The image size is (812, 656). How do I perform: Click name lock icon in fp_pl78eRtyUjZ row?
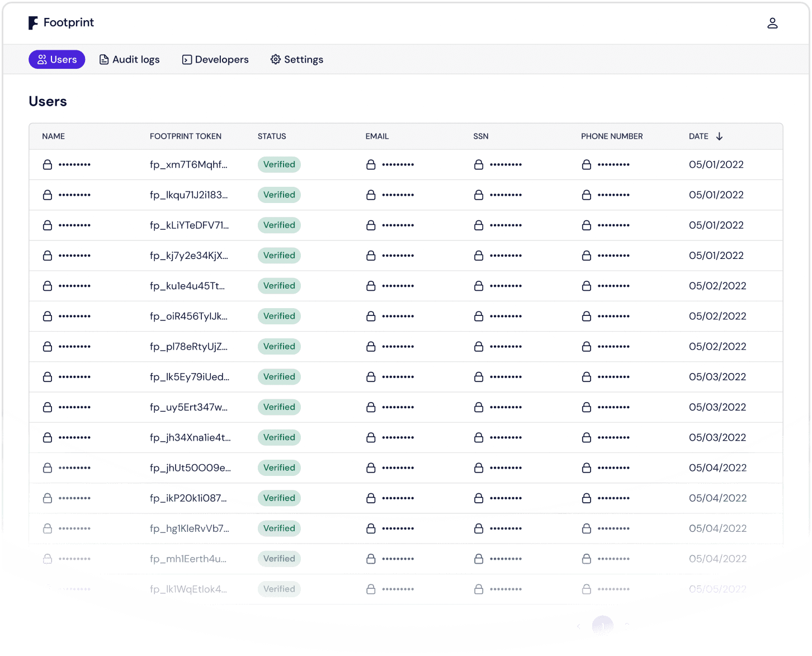pyautogui.click(x=48, y=347)
